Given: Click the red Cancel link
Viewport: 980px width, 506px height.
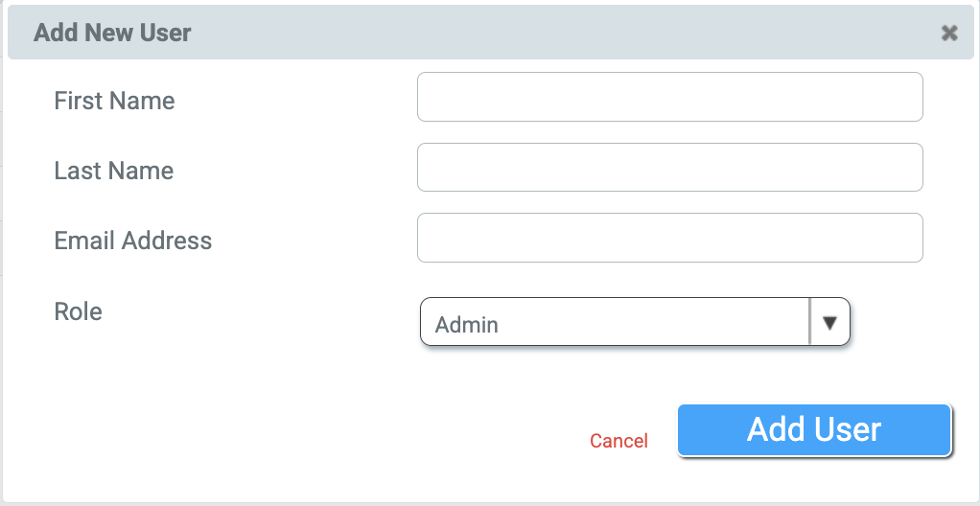Looking at the screenshot, I should pyautogui.click(x=618, y=441).
